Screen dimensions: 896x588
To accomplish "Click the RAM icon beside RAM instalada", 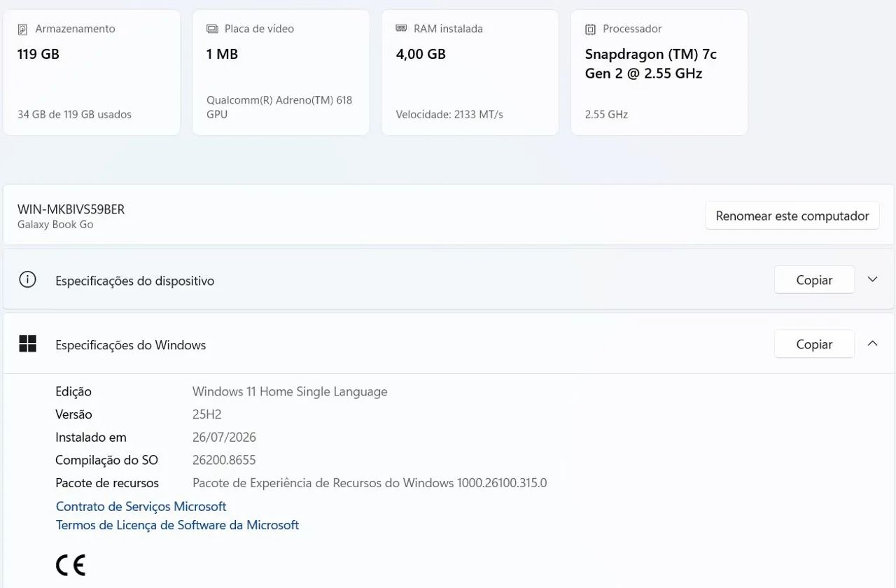I will [x=401, y=29].
